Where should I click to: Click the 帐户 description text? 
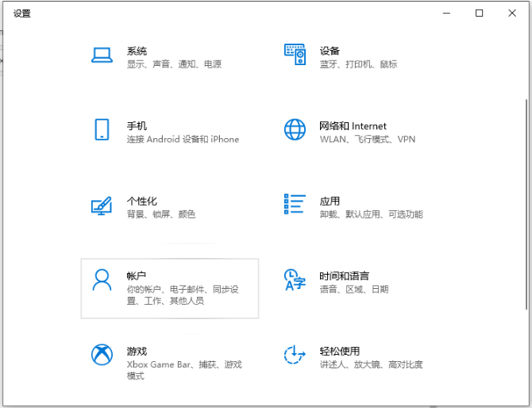point(182,294)
